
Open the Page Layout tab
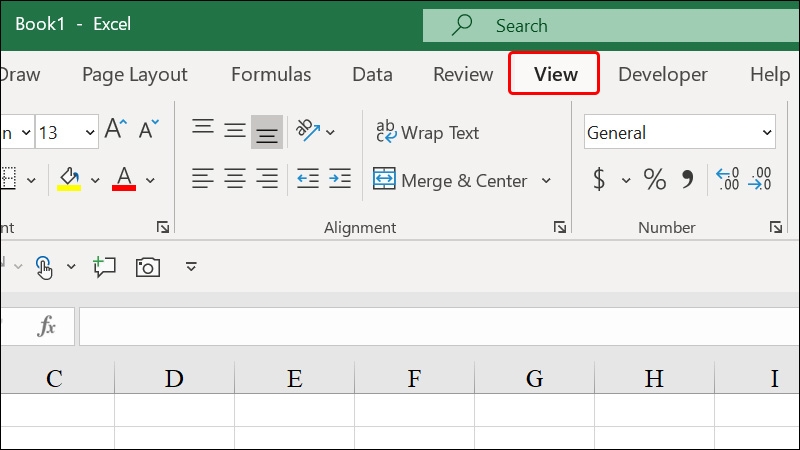tap(135, 74)
